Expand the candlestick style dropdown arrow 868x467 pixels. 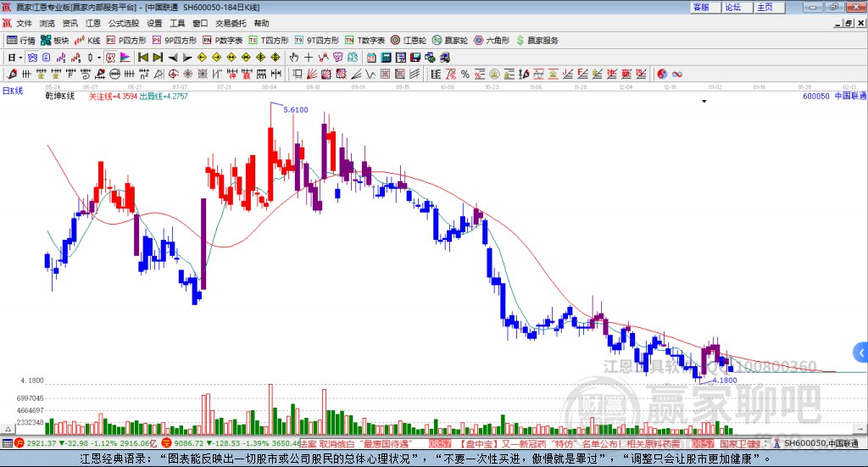[x=100, y=58]
